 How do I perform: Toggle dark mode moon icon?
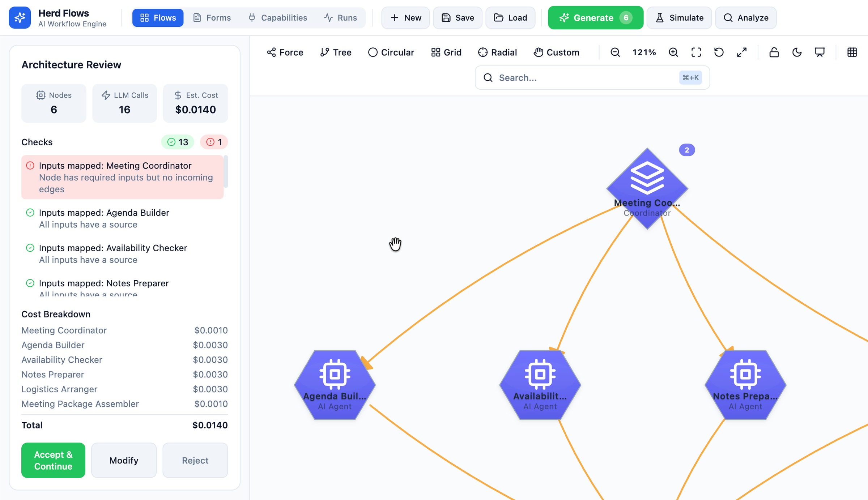[797, 52]
